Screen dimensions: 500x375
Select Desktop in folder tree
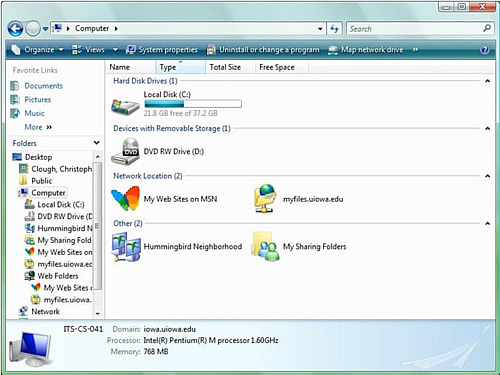38,157
